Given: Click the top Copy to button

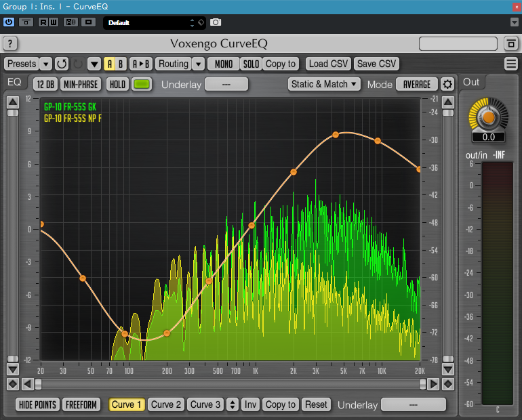Looking at the screenshot, I should pos(281,64).
